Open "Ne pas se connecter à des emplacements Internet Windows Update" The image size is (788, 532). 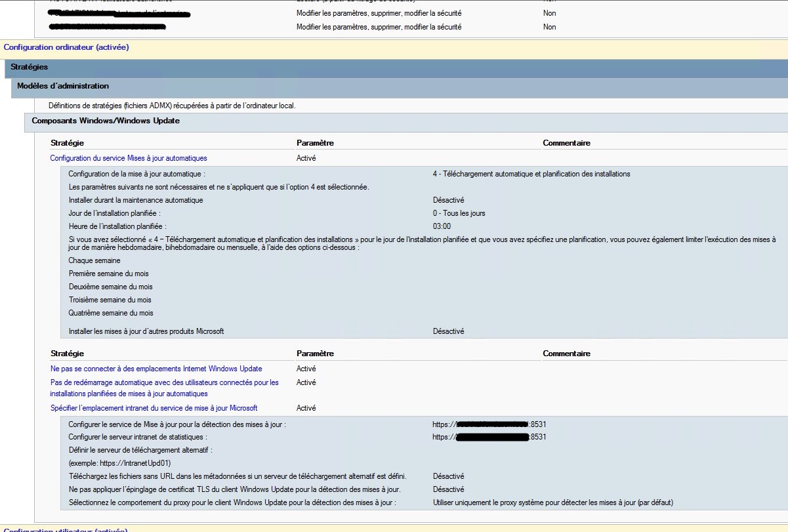point(157,369)
